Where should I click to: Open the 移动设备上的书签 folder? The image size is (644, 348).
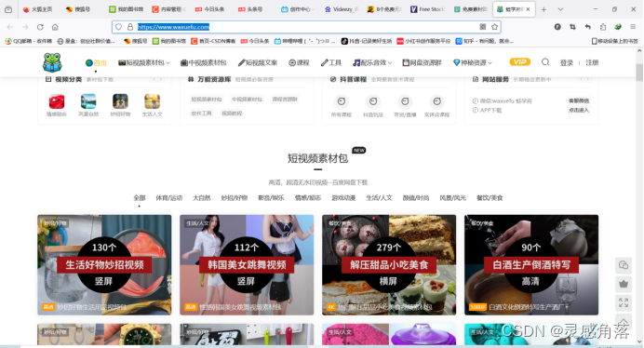tap(615, 41)
